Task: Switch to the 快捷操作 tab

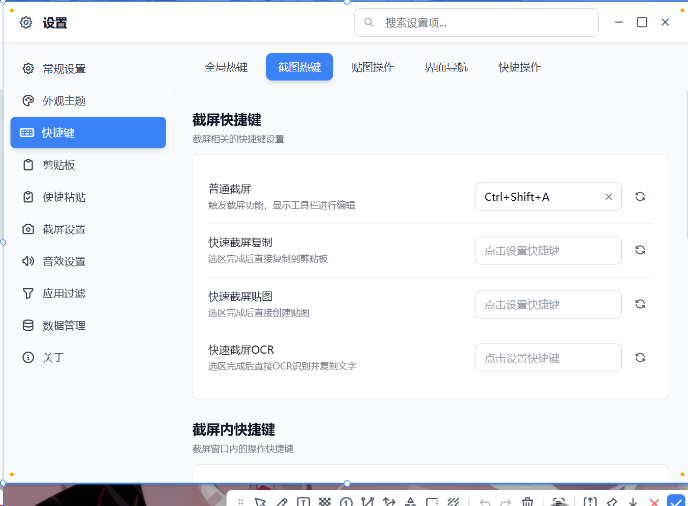Action: [520, 67]
